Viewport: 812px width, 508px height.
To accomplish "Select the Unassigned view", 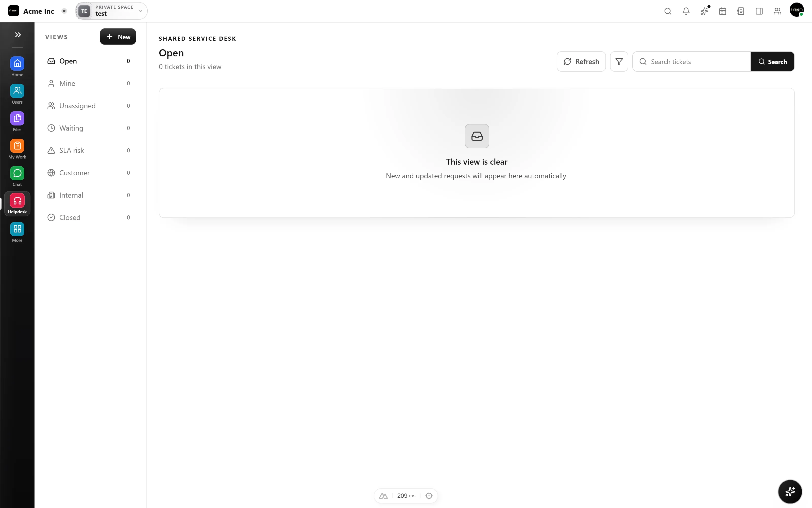I will click(x=89, y=105).
